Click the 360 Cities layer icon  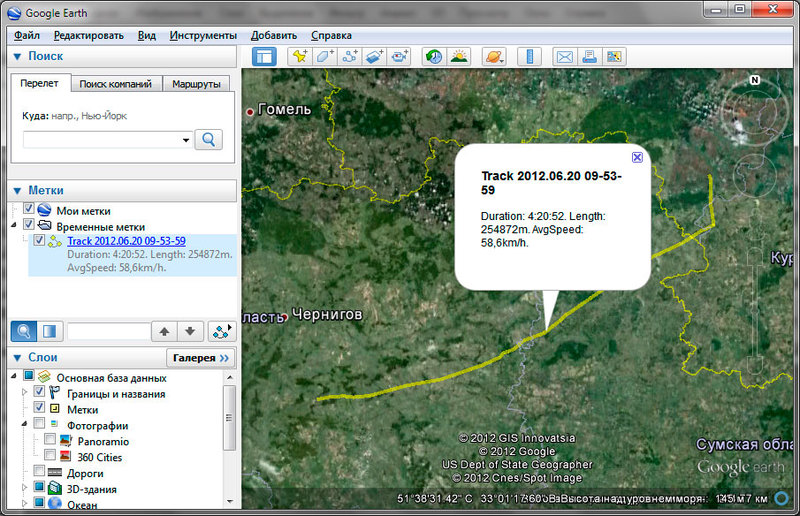click(65, 456)
